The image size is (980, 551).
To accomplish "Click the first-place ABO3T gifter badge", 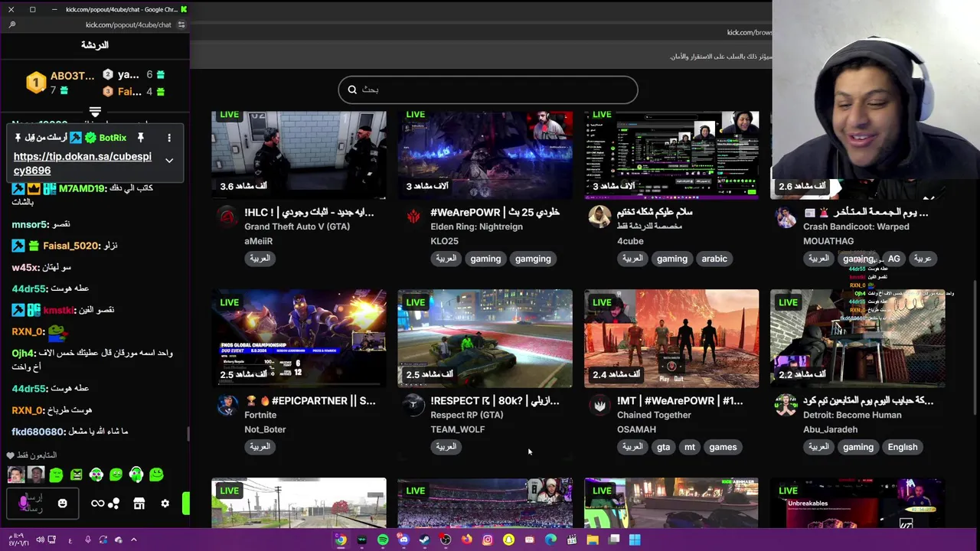I will coord(36,83).
